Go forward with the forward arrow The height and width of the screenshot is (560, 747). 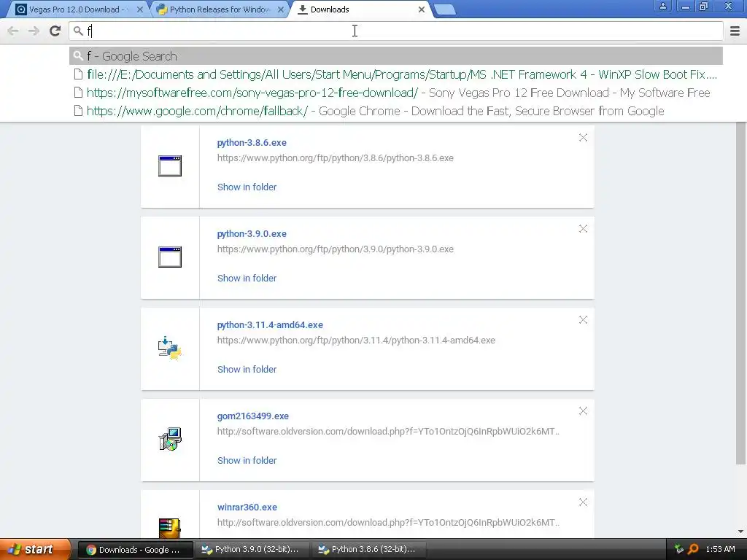pyautogui.click(x=34, y=31)
